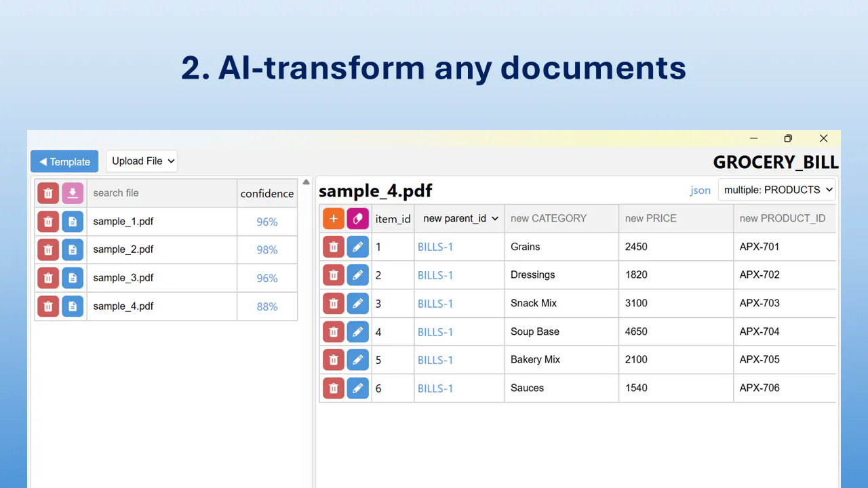
Task: Open BILLS-1 link in Bakery Mix row
Action: [435, 360]
